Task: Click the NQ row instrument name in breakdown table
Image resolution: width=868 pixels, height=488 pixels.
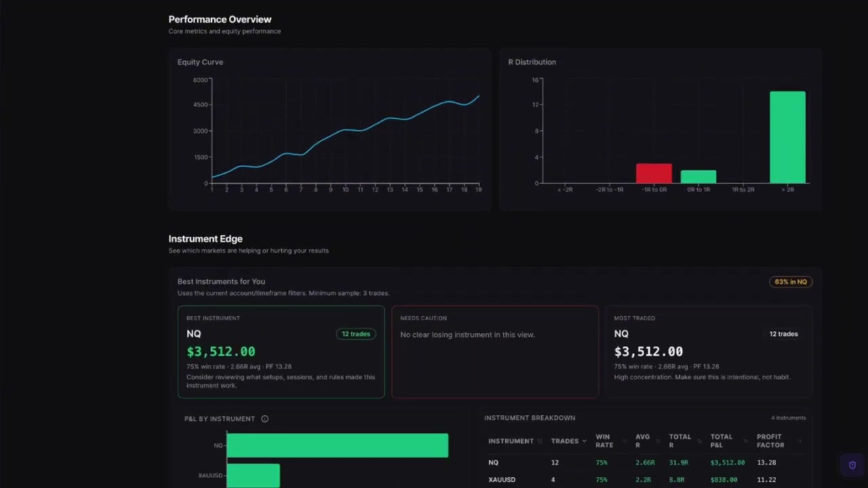Action: tap(493, 463)
